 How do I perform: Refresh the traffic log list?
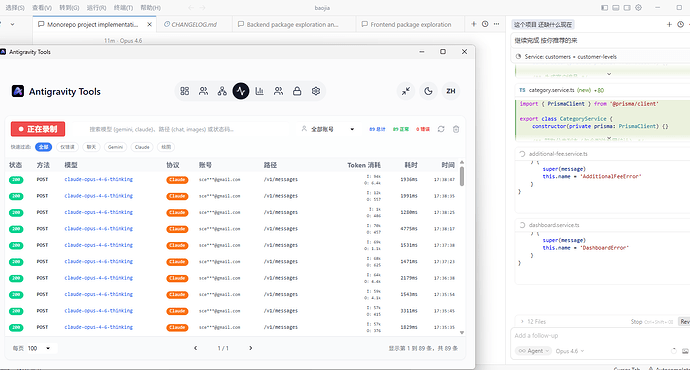(441, 129)
